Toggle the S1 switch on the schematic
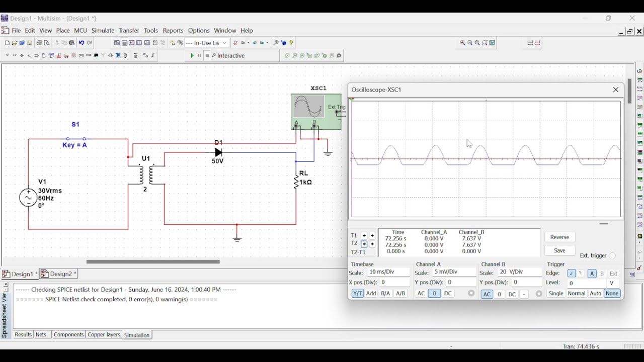 pos(76,139)
